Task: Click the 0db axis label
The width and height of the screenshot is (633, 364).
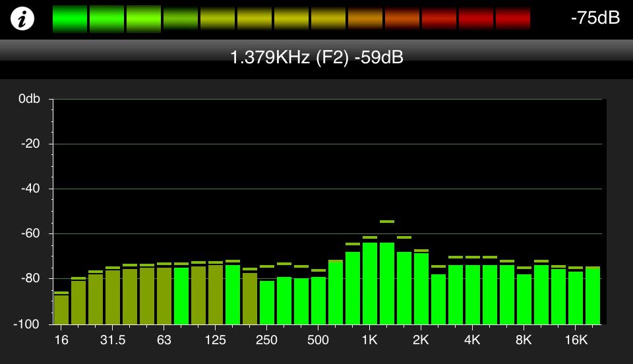Action: (x=30, y=99)
